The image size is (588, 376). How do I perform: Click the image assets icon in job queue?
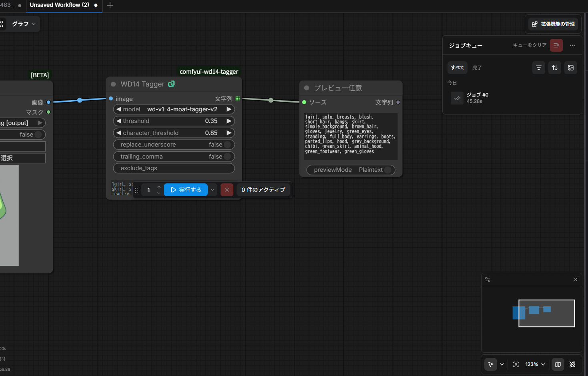pyautogui.click(x=571, y=68)
